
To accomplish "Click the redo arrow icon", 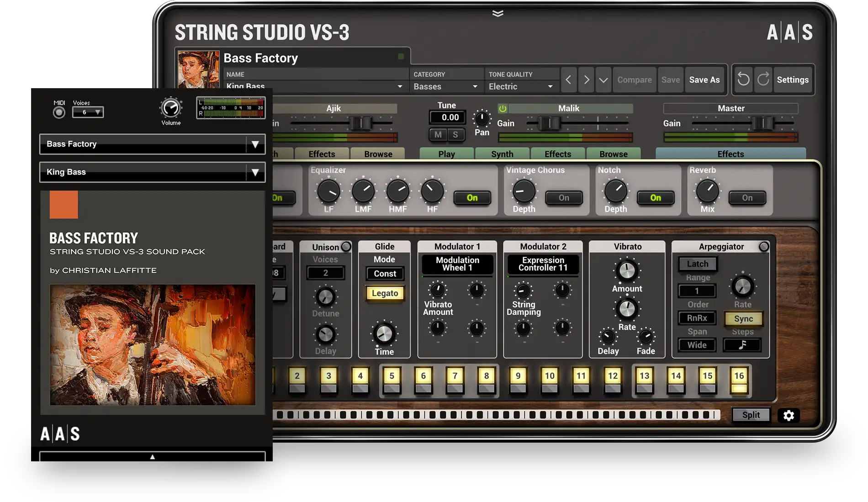I will pos(763,79).
